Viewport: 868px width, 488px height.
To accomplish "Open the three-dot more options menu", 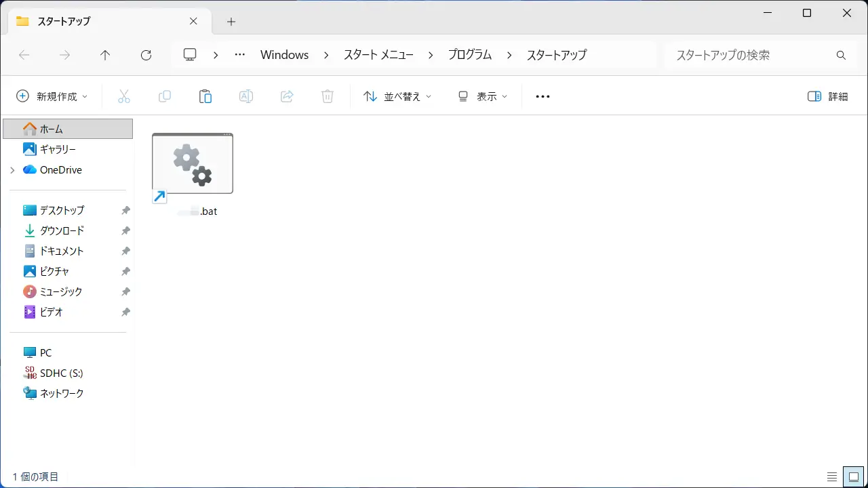I will [542, 96].
